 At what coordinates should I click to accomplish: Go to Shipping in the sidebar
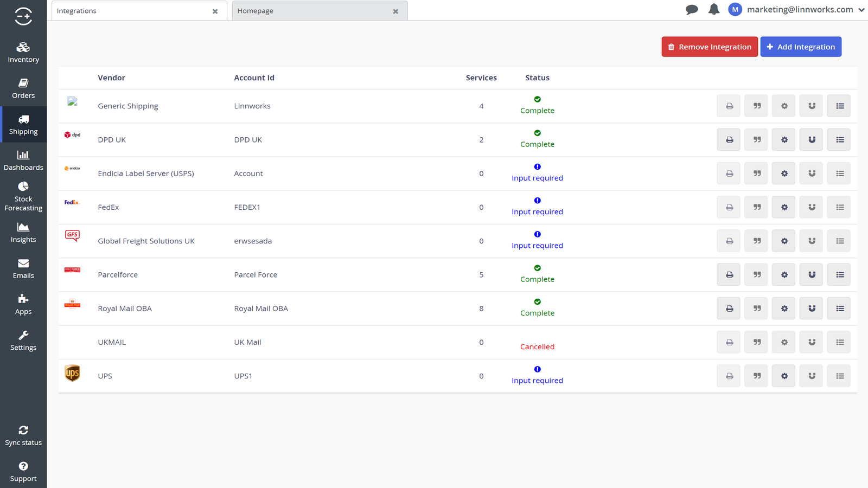(23, 125)
